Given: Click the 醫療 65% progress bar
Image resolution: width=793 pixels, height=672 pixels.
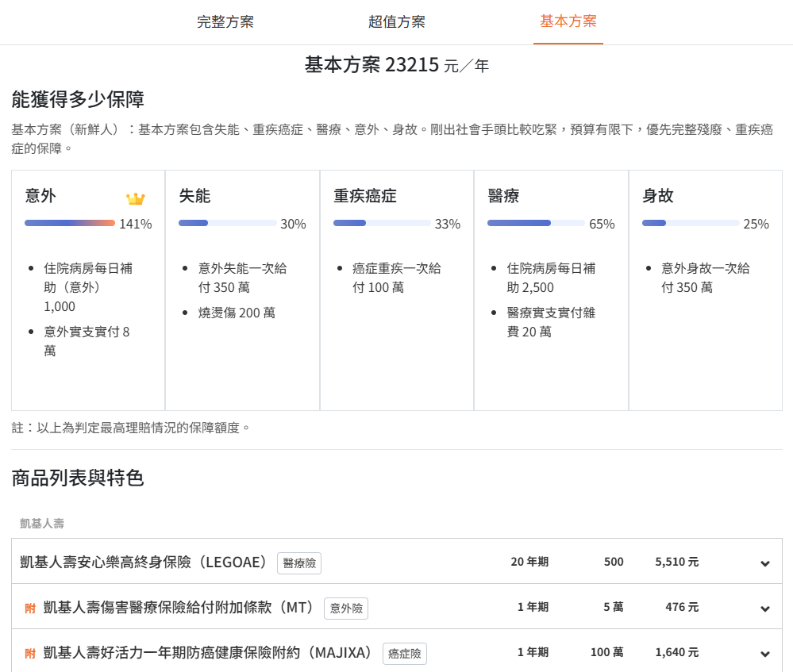Looking at the screenshot, I should (x=536, y=224).
